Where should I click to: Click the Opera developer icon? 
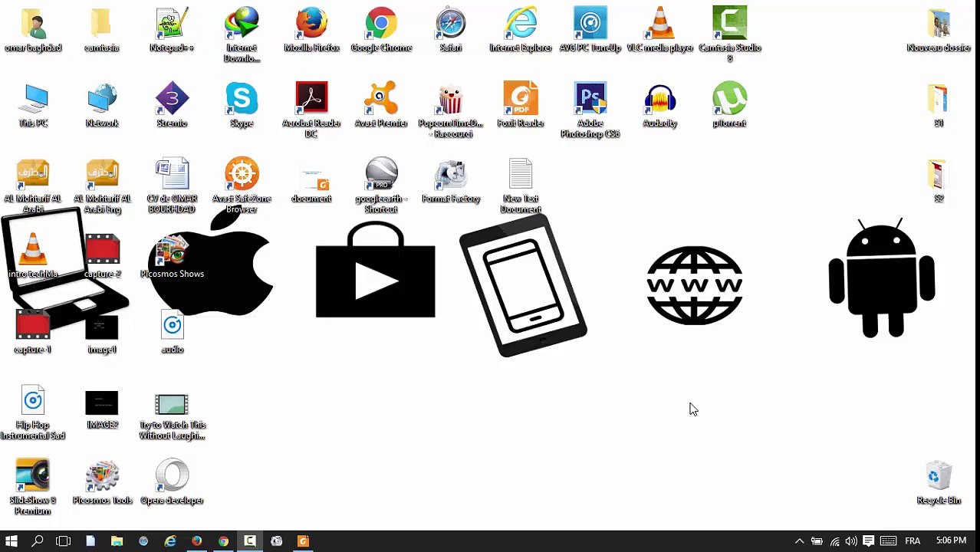[x=172, y=477]
